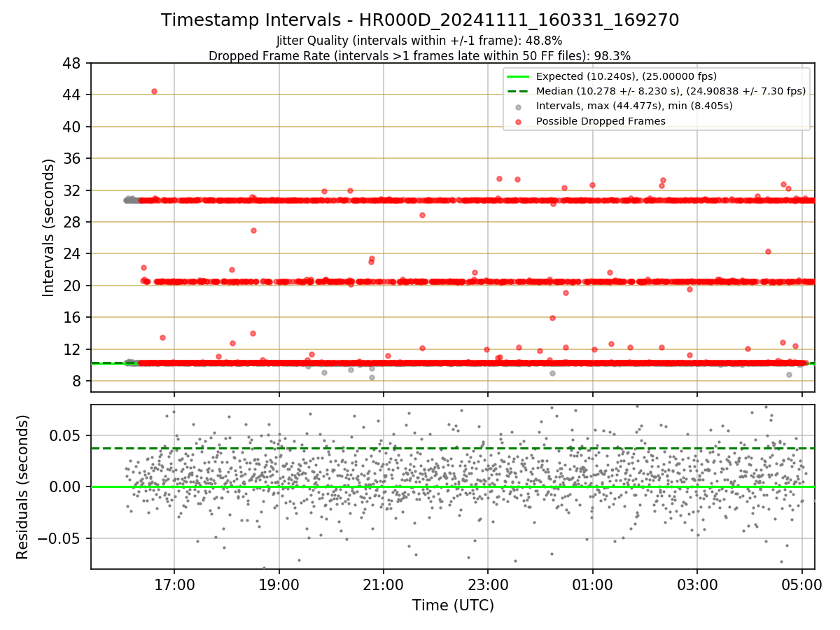Click the red outlier point near 44 seconds
This screenshot has height=630, width=840.
[x=154, y=91]
